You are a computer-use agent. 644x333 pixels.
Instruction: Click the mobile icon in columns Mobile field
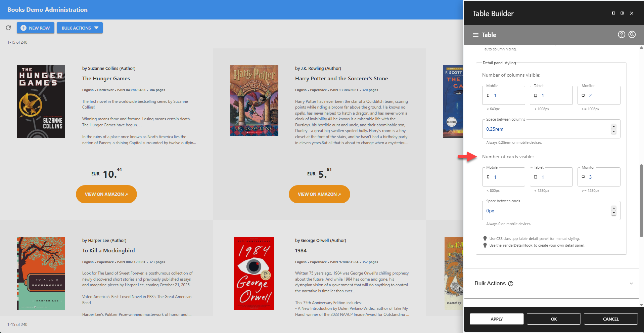pos(488,95)
